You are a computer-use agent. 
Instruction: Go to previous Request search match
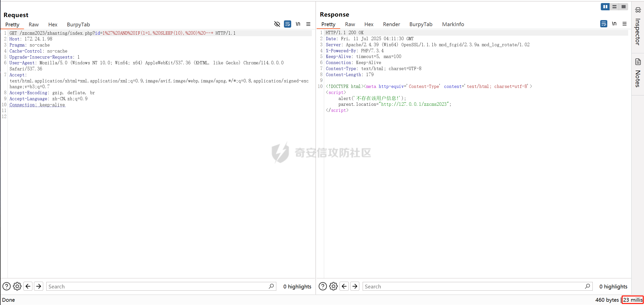(x=28, y=286)
